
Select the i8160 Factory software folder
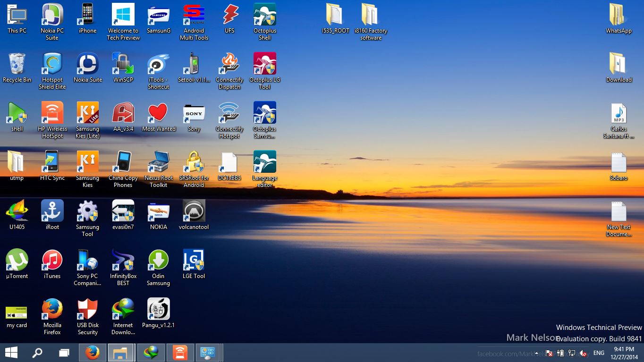371,22
